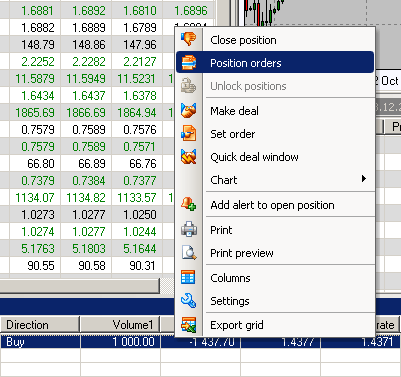
Task: Click quote value 147.96
Action: click(x=140, y=44)
